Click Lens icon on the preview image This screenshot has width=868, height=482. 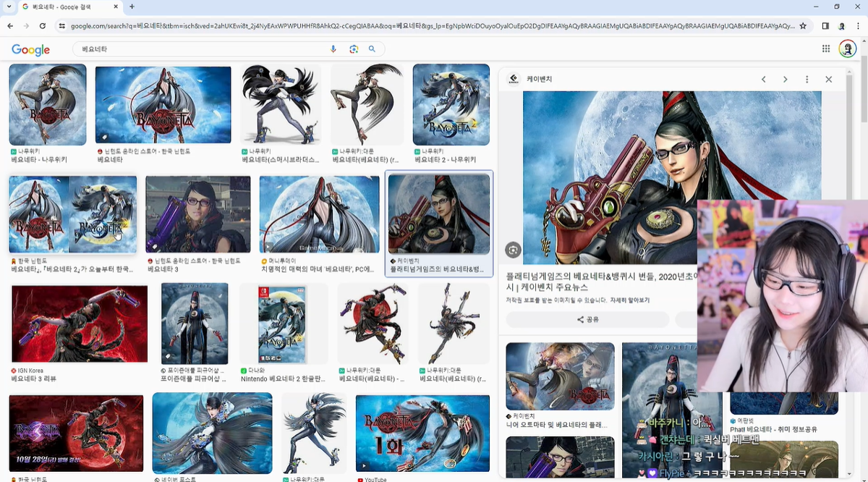(x=513, y=250)
